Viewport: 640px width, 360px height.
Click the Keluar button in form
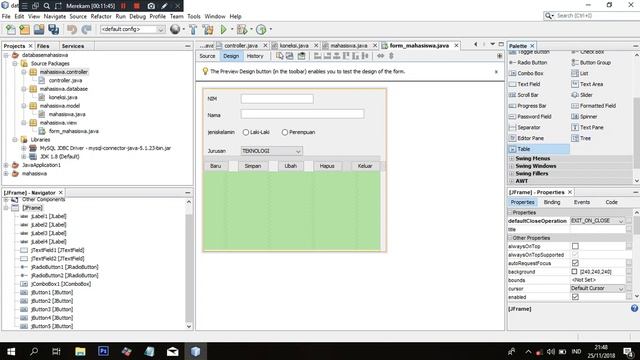click(x=365, y=166)
